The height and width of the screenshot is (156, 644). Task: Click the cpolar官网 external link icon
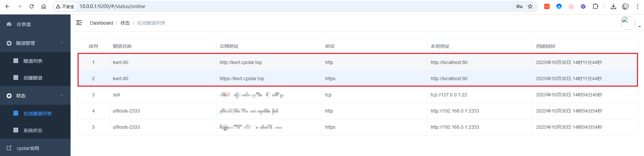coord(9,148)
